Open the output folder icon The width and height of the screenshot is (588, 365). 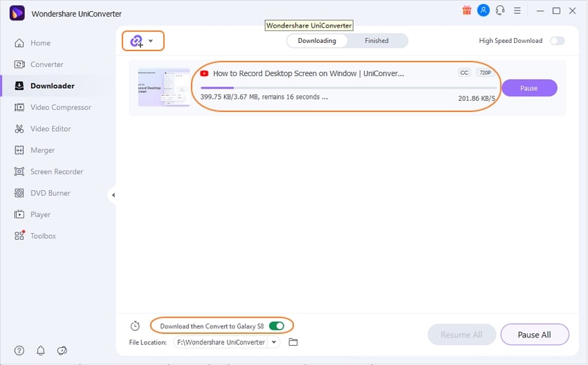tap(293, 342)
